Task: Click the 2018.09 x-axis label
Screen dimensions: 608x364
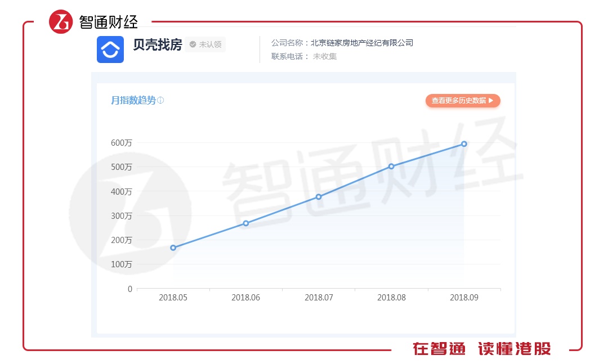Action: tap(464, 298)
